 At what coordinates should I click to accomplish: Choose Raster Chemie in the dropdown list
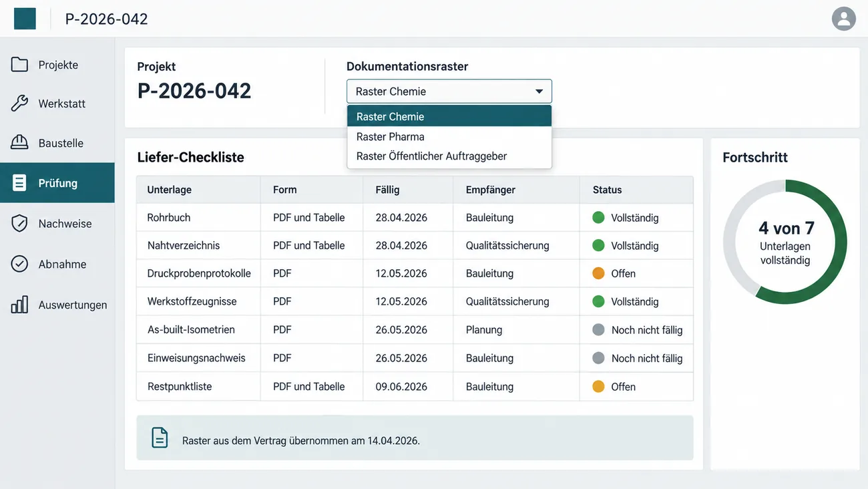(449, 116)
